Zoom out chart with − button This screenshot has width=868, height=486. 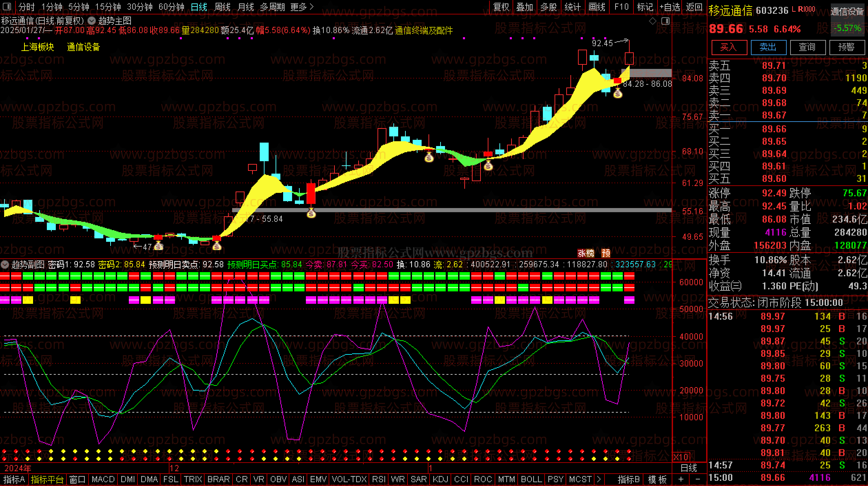pyautogui.click(x=697, y=479)
